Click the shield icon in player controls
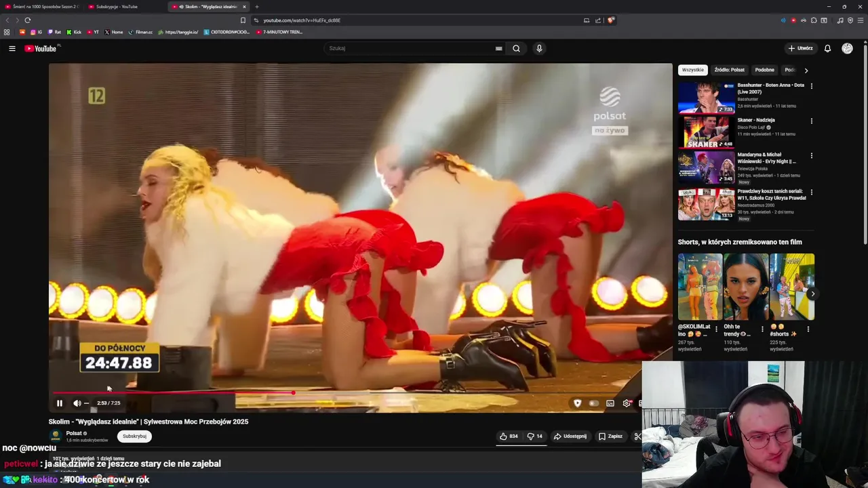Image resolution: width=868 pixels, height=488 pixels. [577, 403]
